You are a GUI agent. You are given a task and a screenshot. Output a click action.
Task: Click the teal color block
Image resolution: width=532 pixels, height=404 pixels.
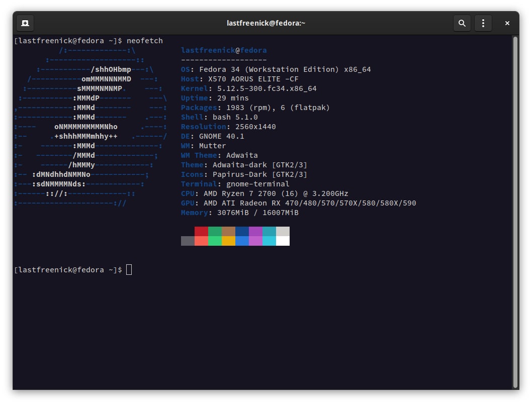[x=269, y=231]
